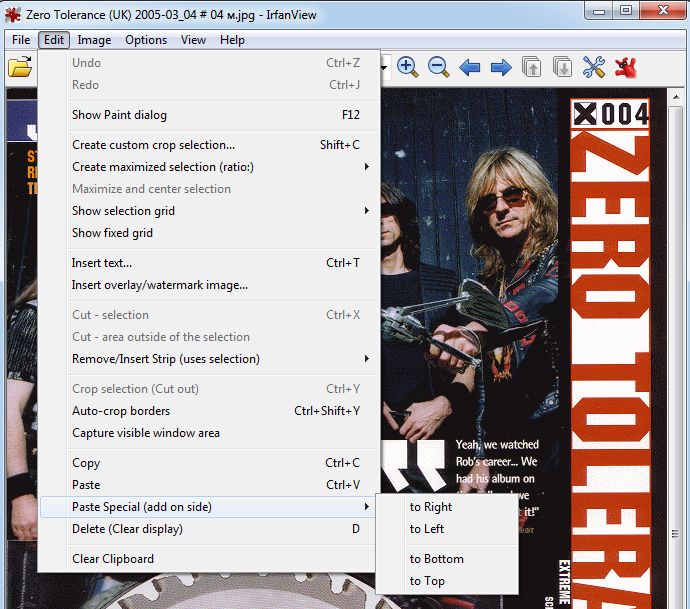Paste special to Left

pyautogui.click(x=447, y=528)
